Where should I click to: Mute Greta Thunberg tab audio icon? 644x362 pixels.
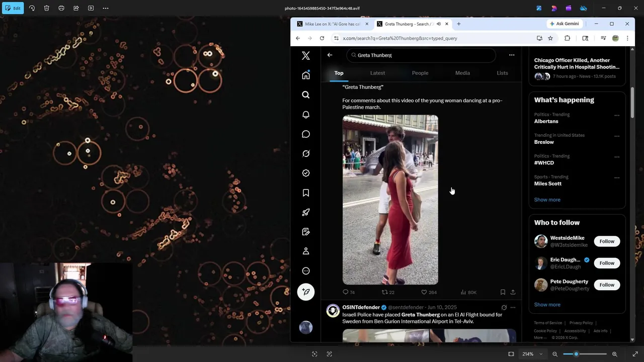(x=439, y=24)
